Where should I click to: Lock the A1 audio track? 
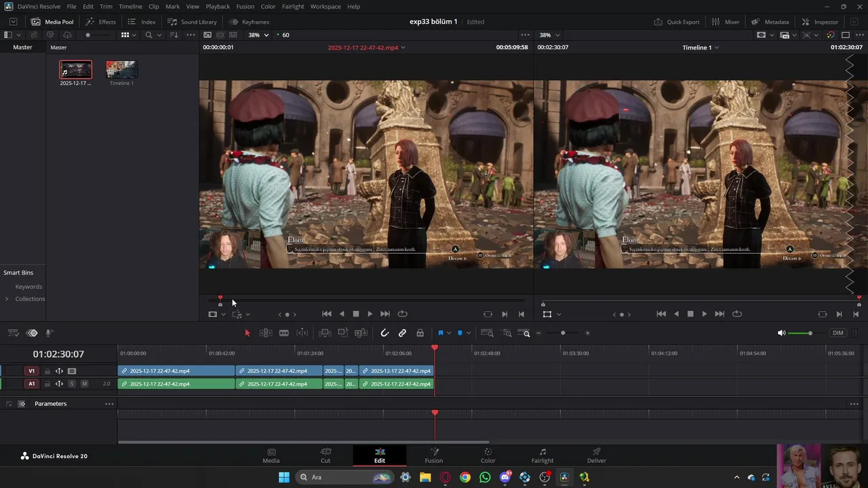point(47,384)
